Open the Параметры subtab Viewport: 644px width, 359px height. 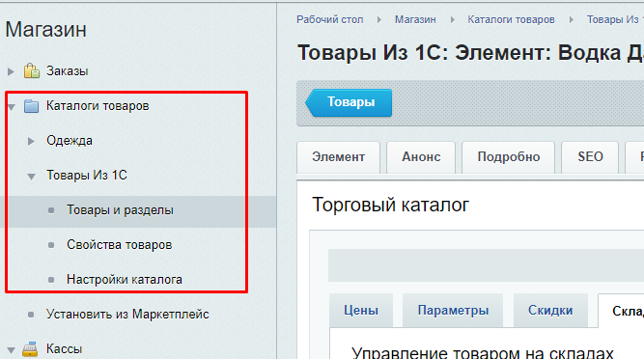click(453, 311)
